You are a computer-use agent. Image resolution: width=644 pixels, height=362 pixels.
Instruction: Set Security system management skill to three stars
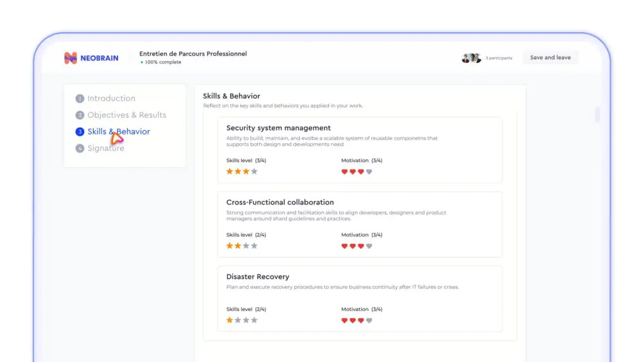246,171
